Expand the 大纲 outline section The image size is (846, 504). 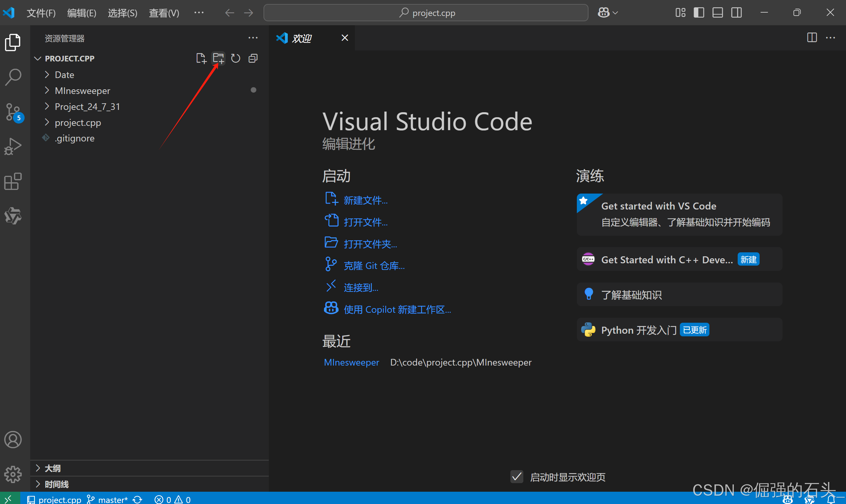coord(53,468)
